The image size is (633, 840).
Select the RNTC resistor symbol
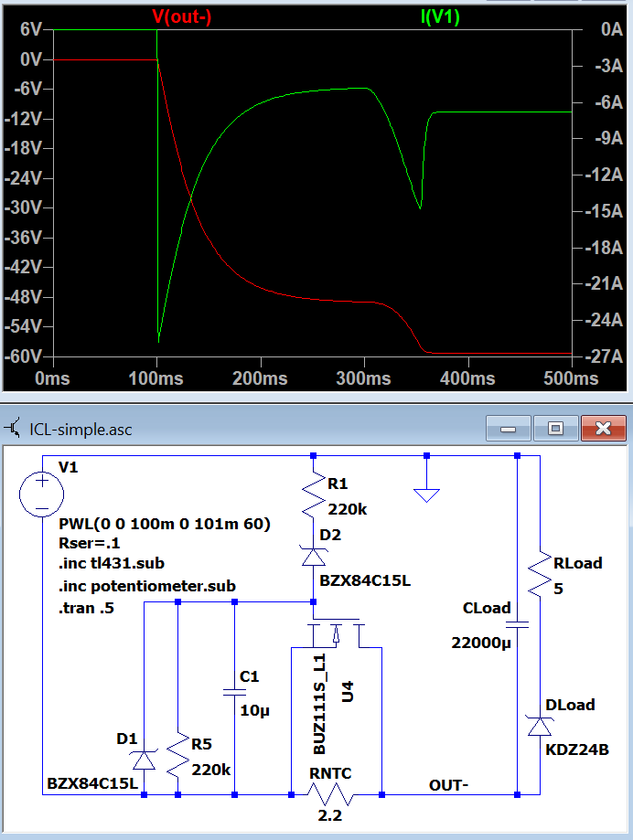[x=330, y=794]
